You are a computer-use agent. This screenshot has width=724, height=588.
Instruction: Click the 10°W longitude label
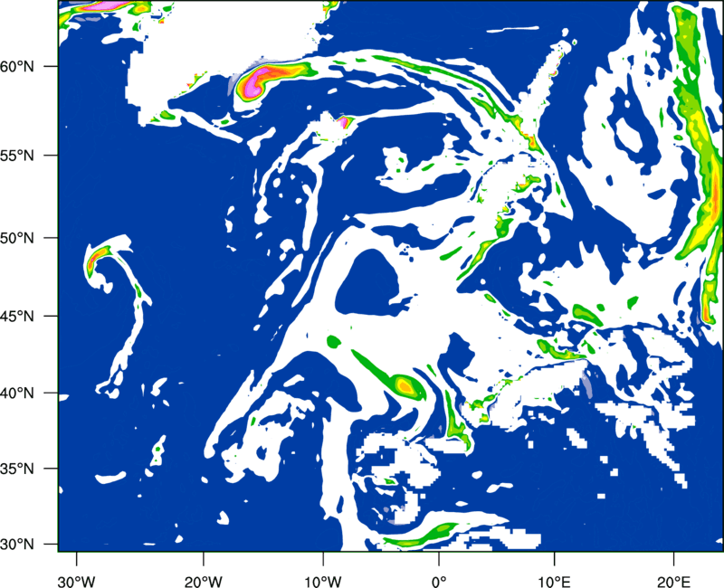(322, 582)
